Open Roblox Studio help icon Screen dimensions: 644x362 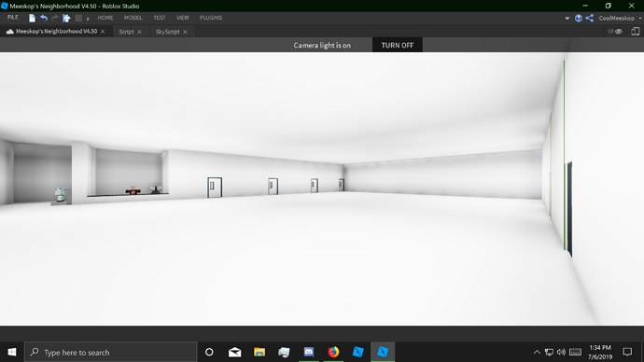tap(579, 18)
